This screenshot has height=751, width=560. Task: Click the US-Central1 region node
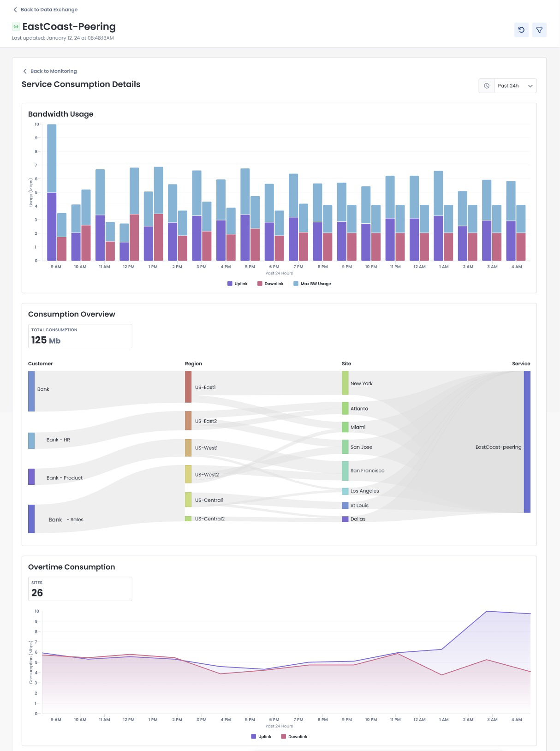188,500
